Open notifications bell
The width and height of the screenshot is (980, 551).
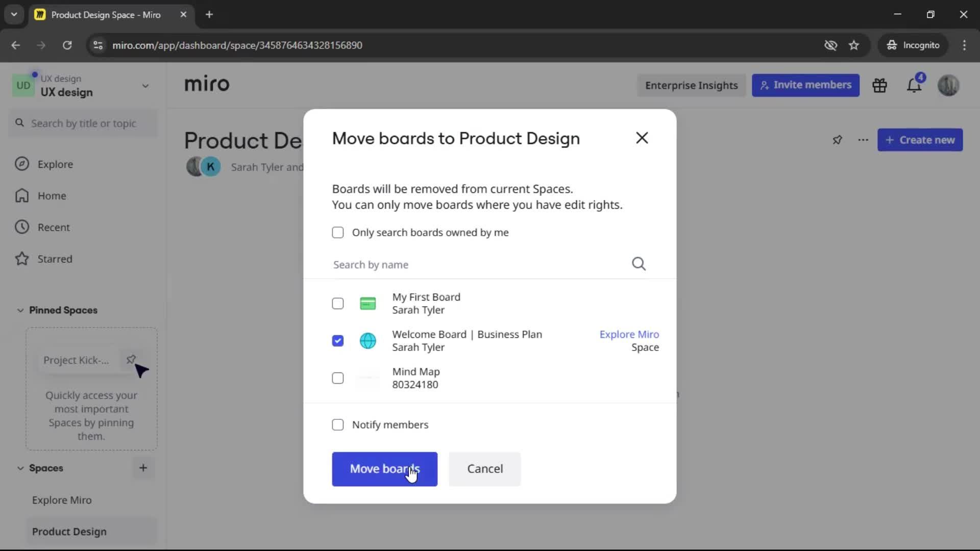[914, 85]
